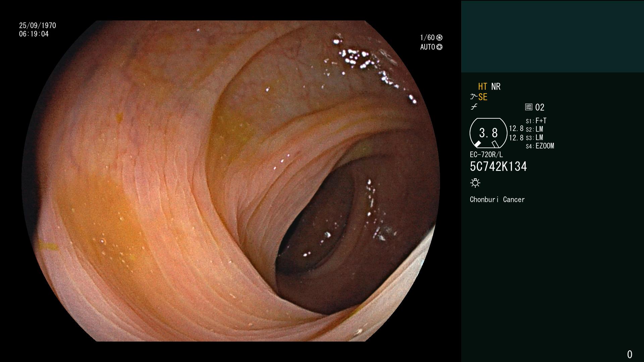Click the S1: F+T switch assignment
Image resolution: width=644 pixels, height=362 pixels.
[536, 121]
